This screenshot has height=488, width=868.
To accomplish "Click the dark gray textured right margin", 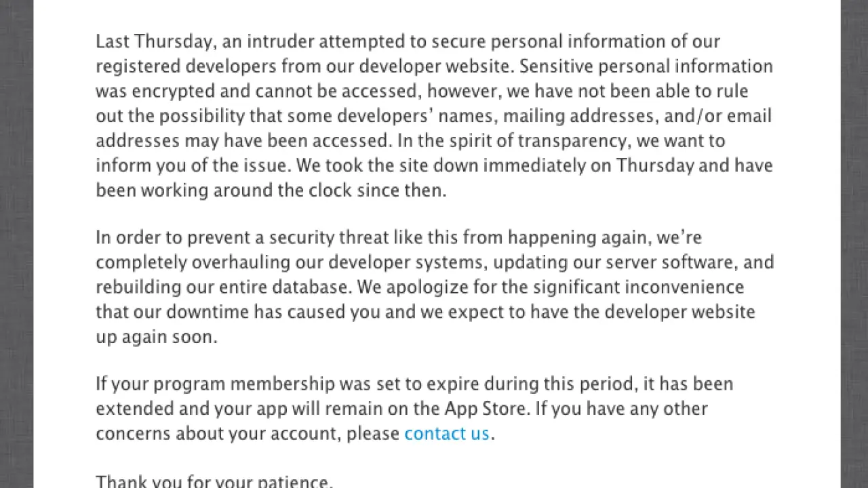I will point(854,244).
